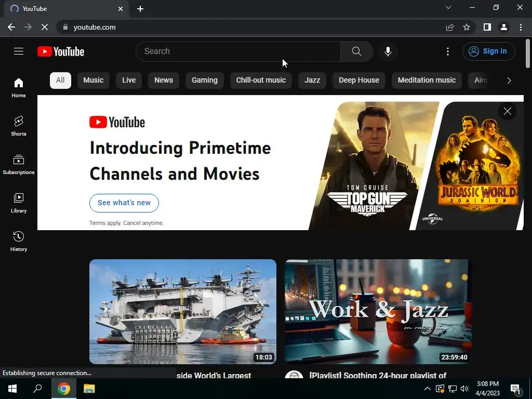This screenshot has width=532, height=399.
Task: Open the Work & Jazz video thumbnail
Action: coord(378,312)
